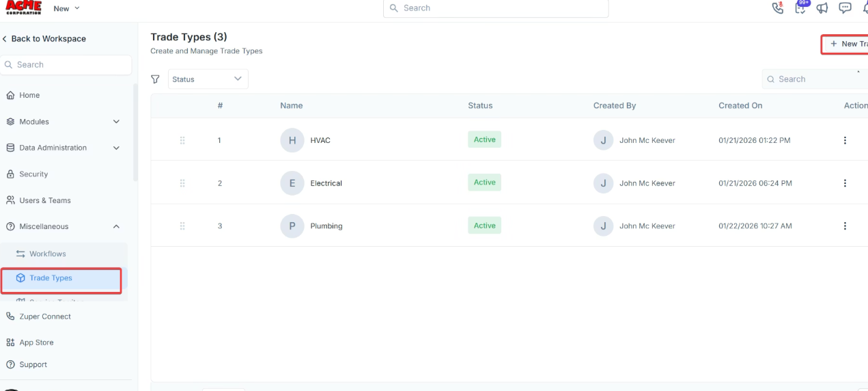This screenshot has width=868, height=391.
Task: Click the sidebar search input field
Action: (x=66, y=65)
